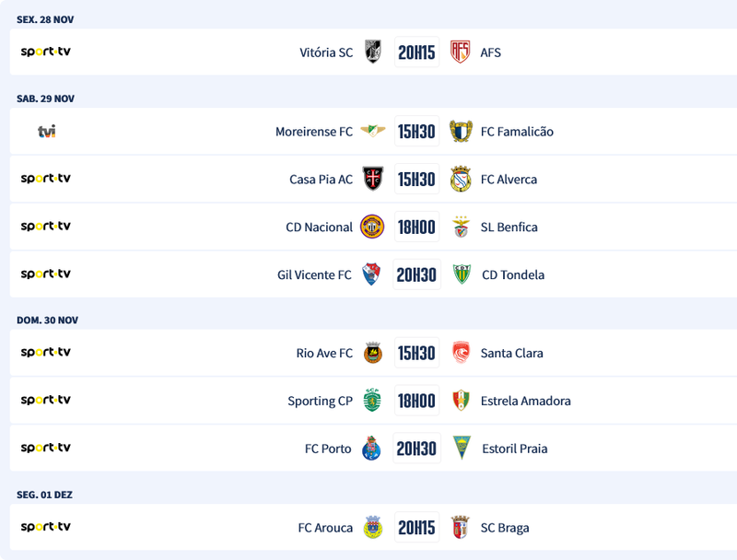Click the 18H00 Nacional vs Benfica time
Image resolution: width=737 pixels, height=560 pixels.
416,227
